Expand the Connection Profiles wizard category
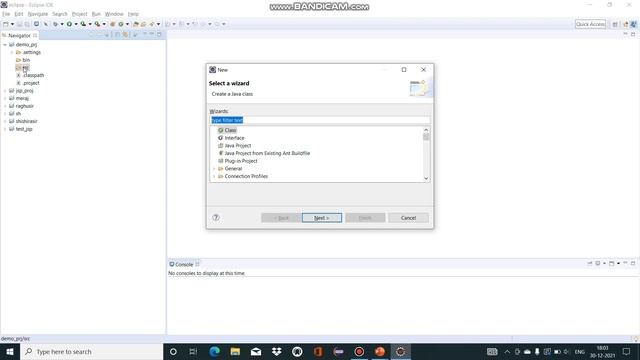The height and width of the screenshot is (360, 640). coord(214,176)
